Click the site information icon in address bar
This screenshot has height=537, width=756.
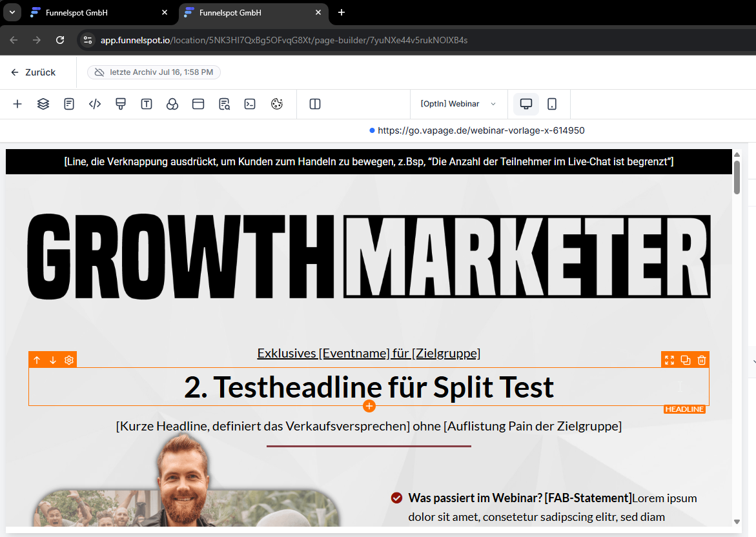(88, 40)
